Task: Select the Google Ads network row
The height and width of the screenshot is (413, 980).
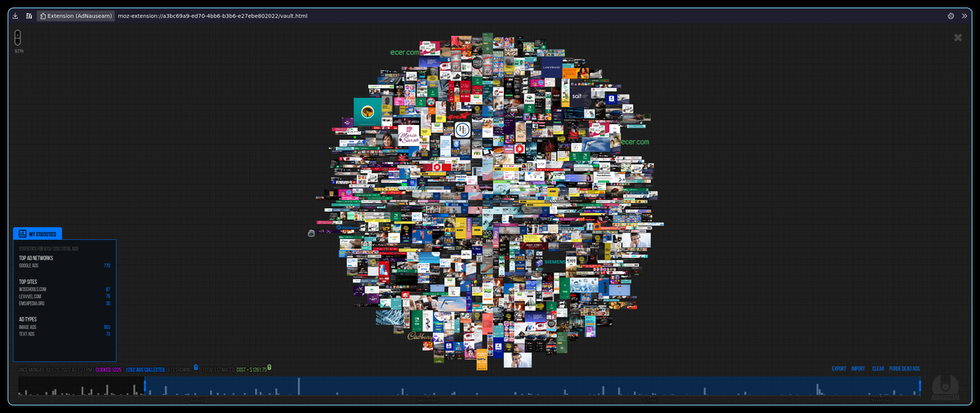Action: click(65, 265)
